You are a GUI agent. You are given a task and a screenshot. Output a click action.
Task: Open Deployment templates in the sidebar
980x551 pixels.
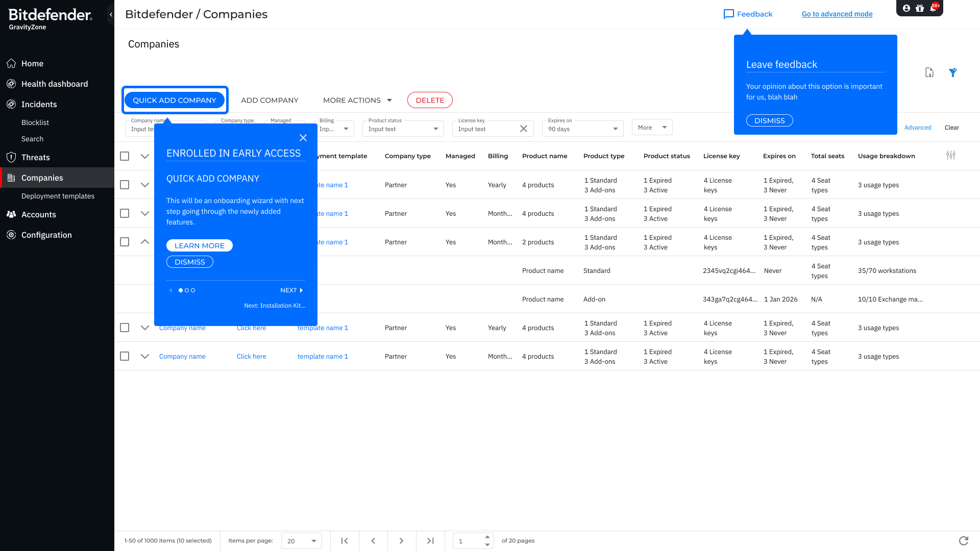point(58,196)
